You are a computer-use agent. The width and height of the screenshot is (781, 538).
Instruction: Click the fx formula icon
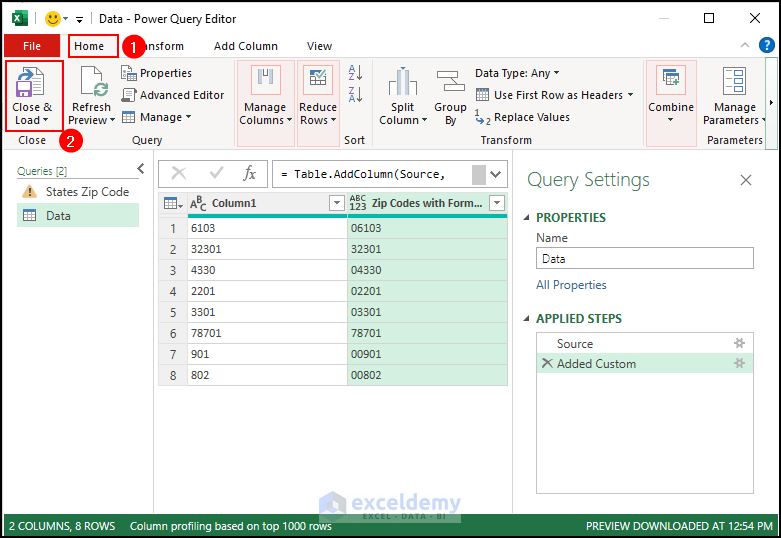[250, 173]
